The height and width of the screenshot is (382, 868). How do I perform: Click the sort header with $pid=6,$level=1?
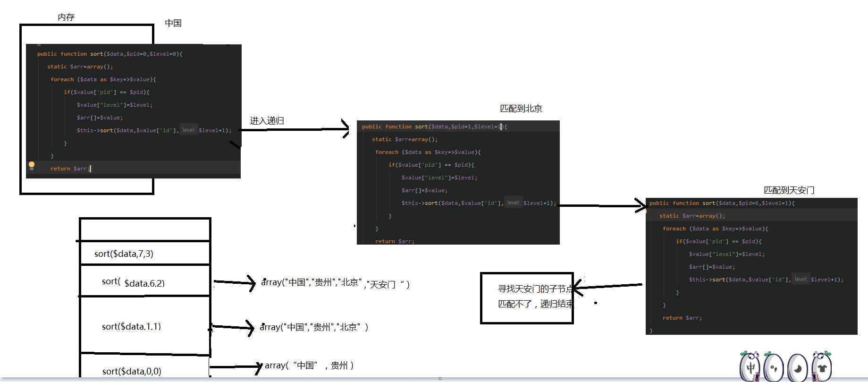722,203
